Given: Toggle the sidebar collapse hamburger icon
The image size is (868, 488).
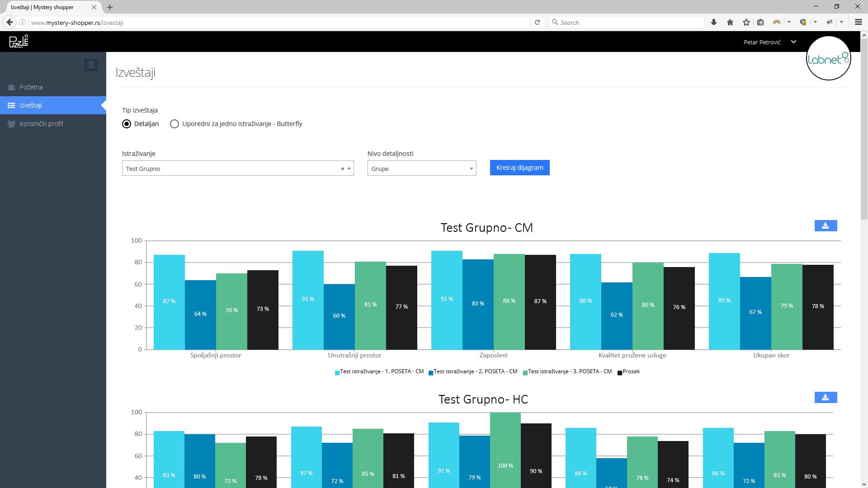Looking at the screenshot, I should (x=91, y=65).
